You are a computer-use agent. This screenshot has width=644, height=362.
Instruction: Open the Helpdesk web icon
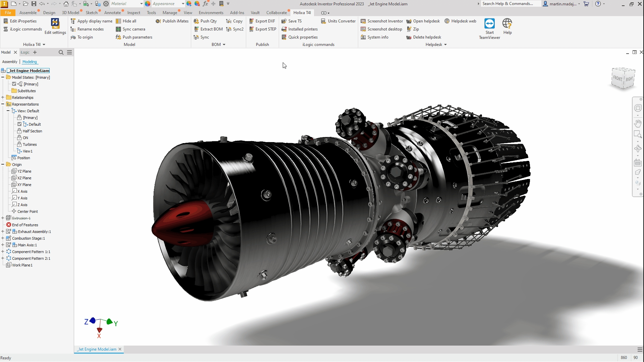point(447,21)
